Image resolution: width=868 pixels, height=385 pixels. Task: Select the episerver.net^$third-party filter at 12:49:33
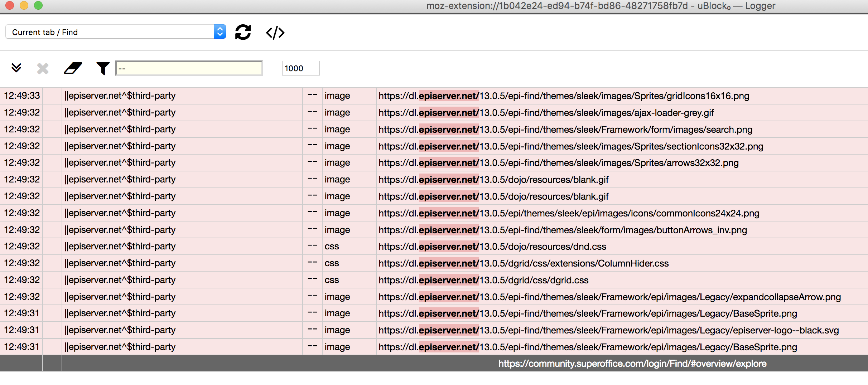point(120,96)
